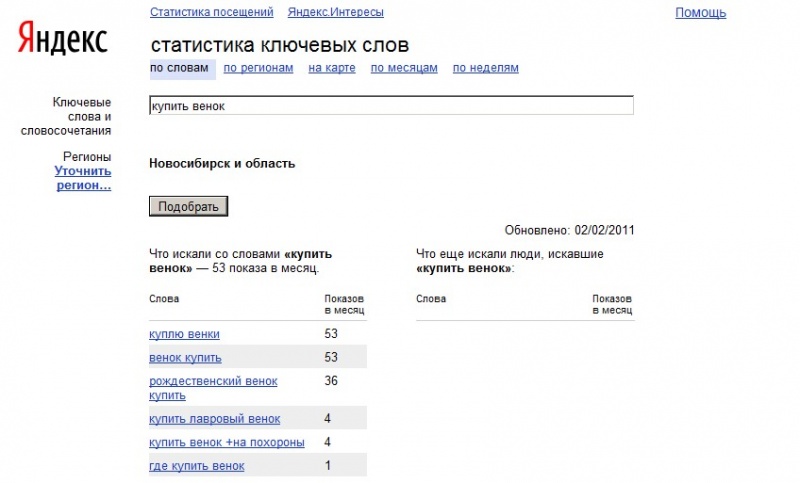Switch to the на карте tab
The height and width of the screenshot is (483, 800).
[332, 68]
